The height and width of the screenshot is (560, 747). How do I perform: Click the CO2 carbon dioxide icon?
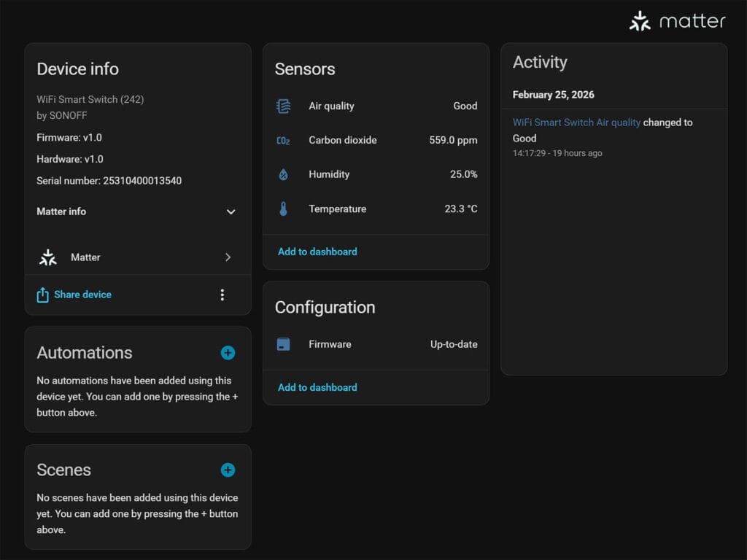tap(284, 140)
